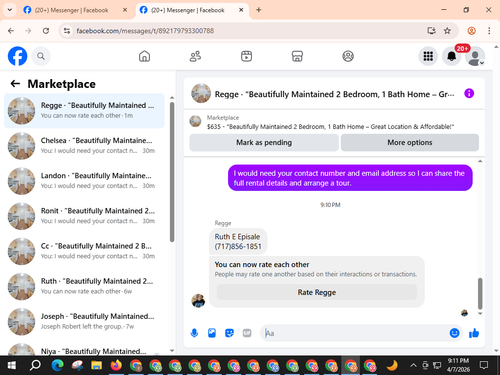
Task: Close the active Messenger tab
Action: pos(241,10)
